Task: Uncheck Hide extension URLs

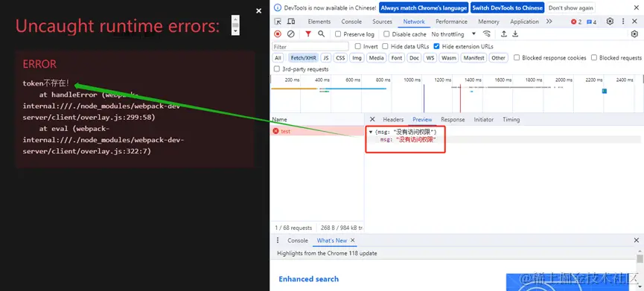Action: (436, 46)
